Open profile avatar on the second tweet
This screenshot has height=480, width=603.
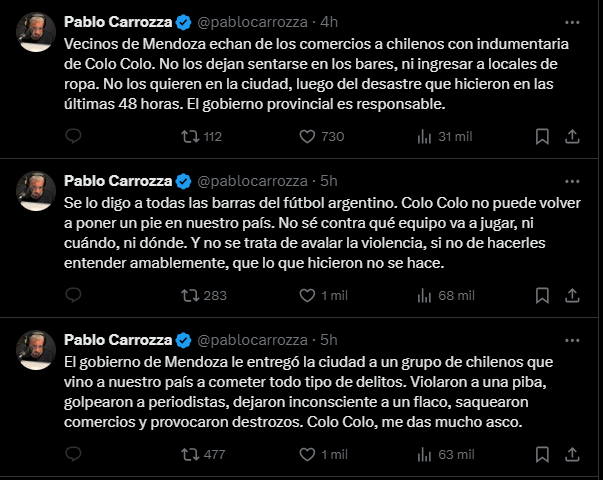pyautogui.click(x=36, y=191)
